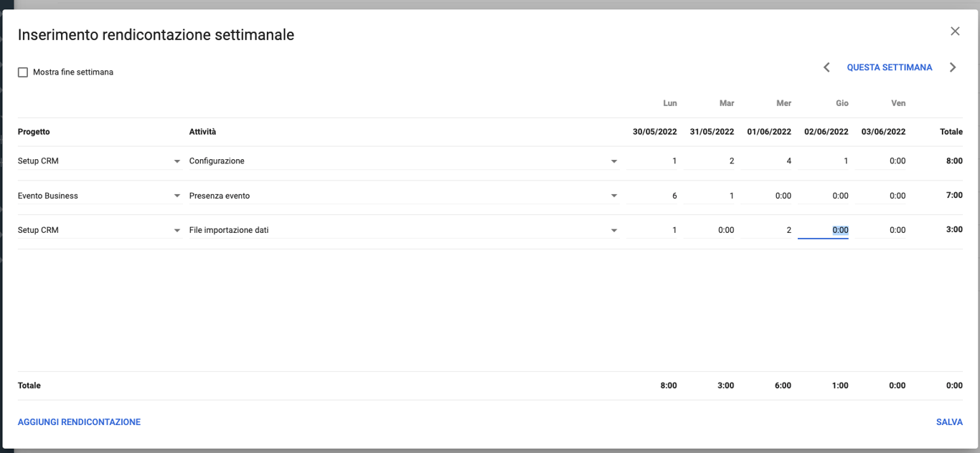Click AGGIUNGI RENDICONTAZIONE link
980x453 pixels.
(79, 422)
